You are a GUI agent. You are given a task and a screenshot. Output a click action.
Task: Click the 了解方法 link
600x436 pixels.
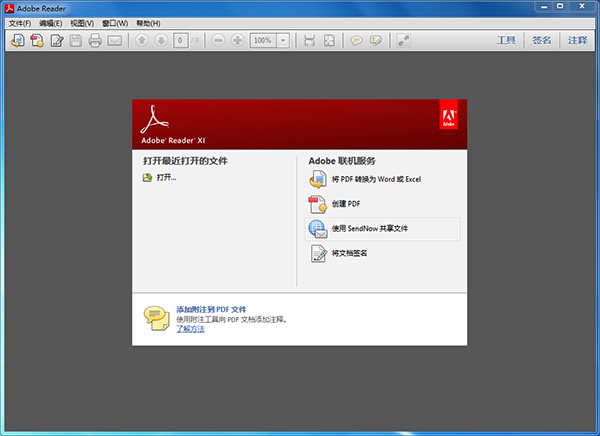190,329
